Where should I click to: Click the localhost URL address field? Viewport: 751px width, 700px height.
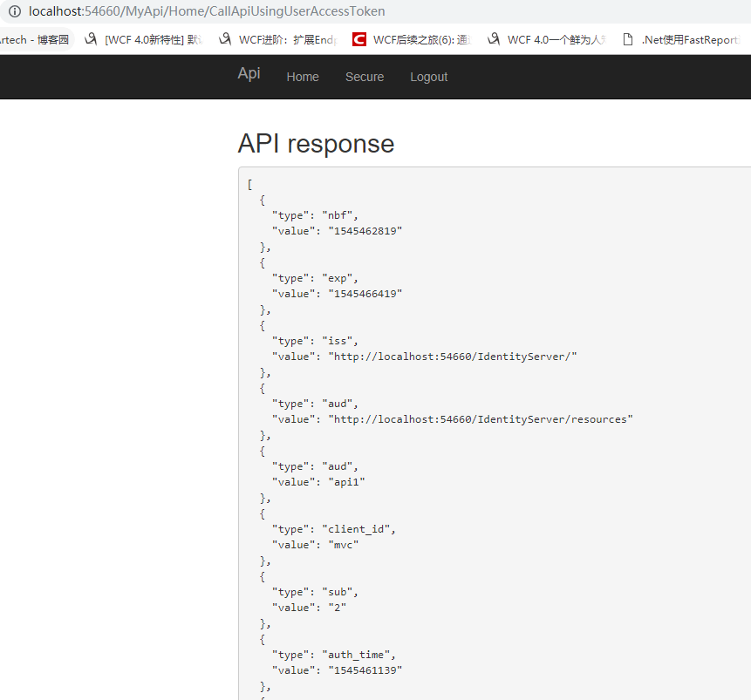coord(207,11)
